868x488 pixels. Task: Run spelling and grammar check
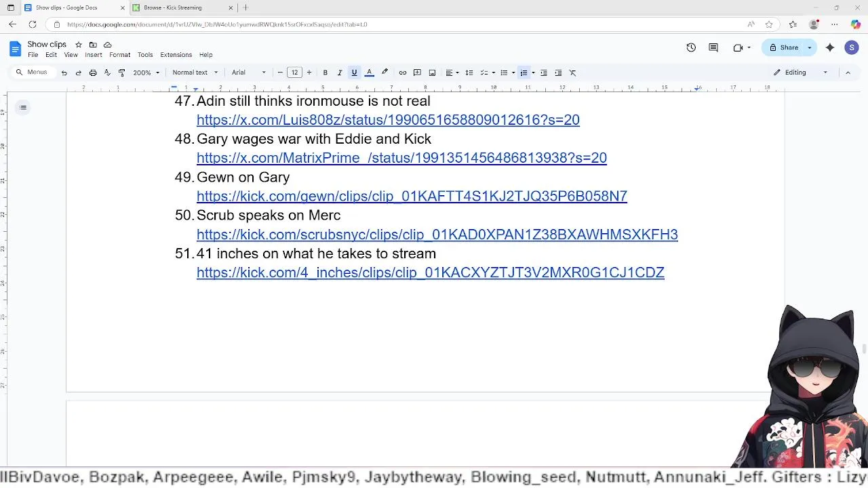[x=107, y=73]
